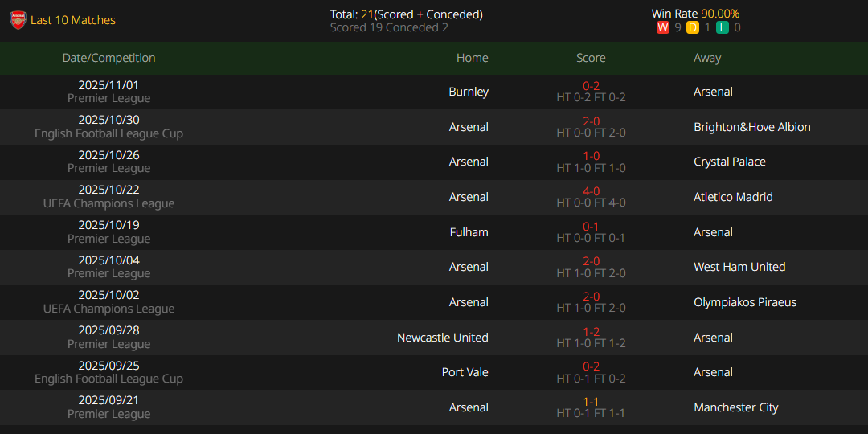Click the 1-1 draw score
The height and width of the screenshot is (434, 868).
(591, 402)
